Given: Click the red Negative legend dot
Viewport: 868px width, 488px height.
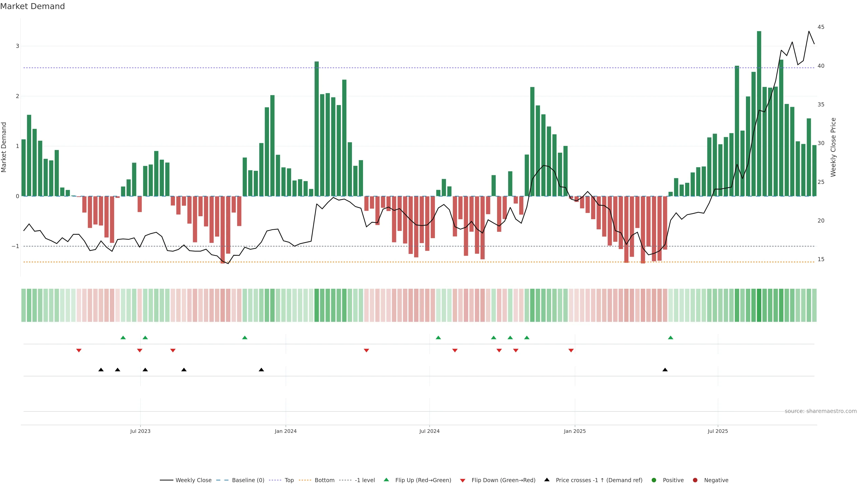Looking at the screenshot, I should pyautogui.click(x=695, y=480).
